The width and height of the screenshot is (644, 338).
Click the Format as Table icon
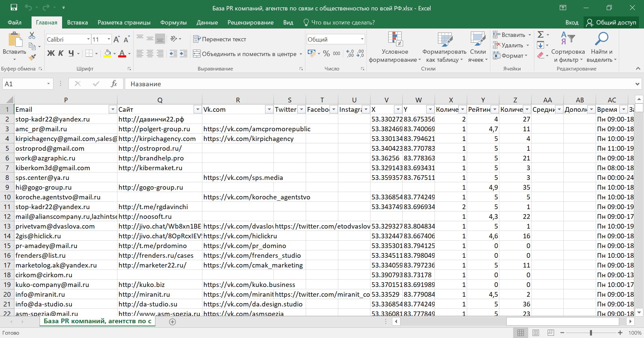tap(444, 40)
